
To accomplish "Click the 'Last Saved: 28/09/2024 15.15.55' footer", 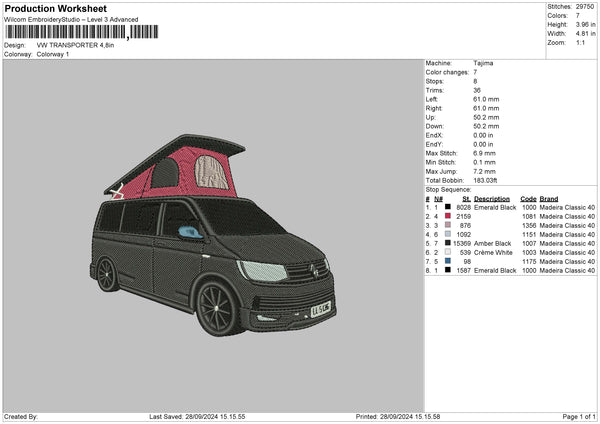I will [197, 416].
